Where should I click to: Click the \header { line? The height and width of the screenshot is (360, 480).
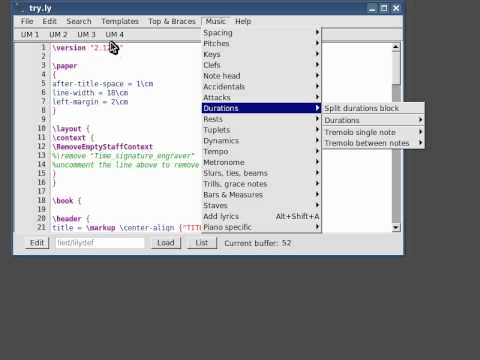click(x=71, y=219)
